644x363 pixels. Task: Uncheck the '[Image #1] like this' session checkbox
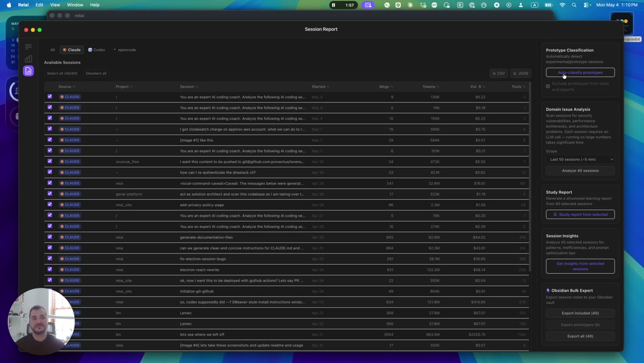(50, 140)
